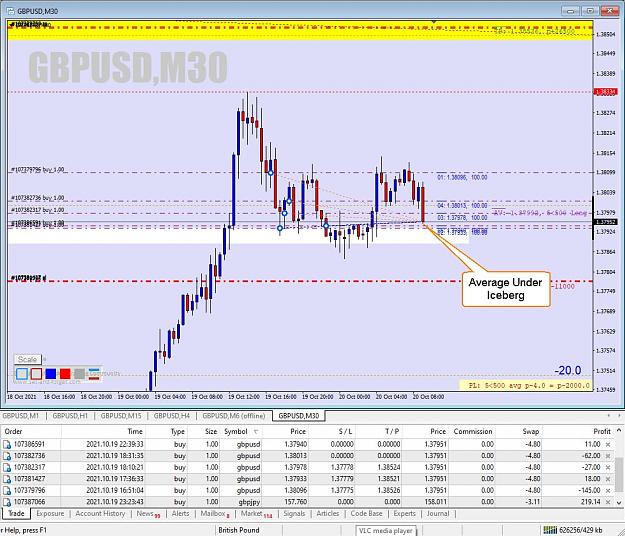The image size is (625, 536).
Task: Toggle the blue-outlined square in Scale panel
Action: tap(22, 374)
